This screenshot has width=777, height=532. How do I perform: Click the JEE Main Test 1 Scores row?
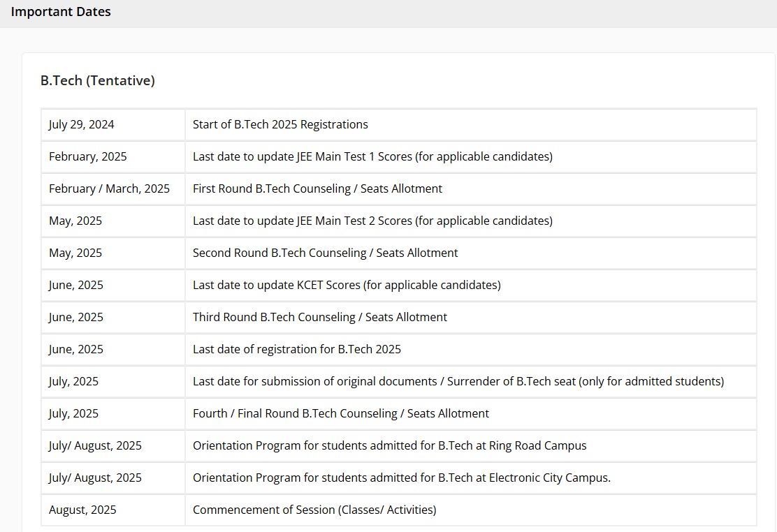pyautogui.click(x=372, y=157)
